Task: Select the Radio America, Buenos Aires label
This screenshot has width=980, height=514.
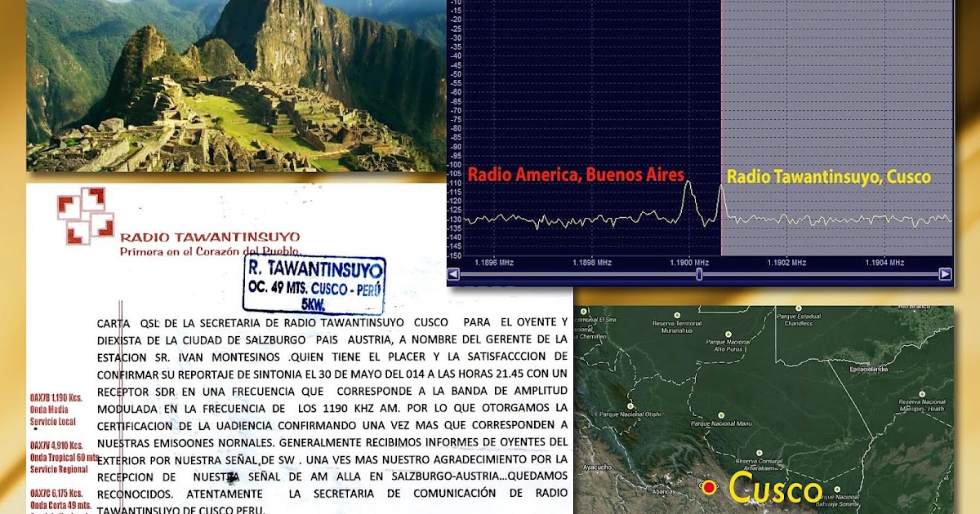Action: click(576, 174)
